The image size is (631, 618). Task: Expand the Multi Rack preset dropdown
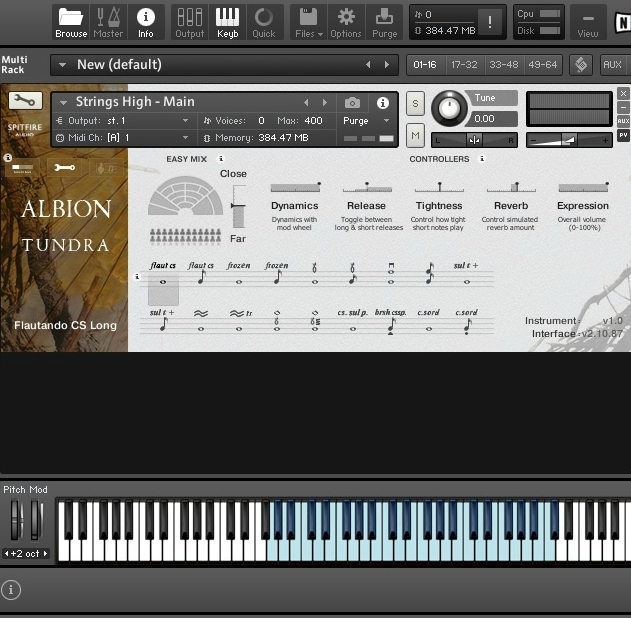click(x=63, y=65)
